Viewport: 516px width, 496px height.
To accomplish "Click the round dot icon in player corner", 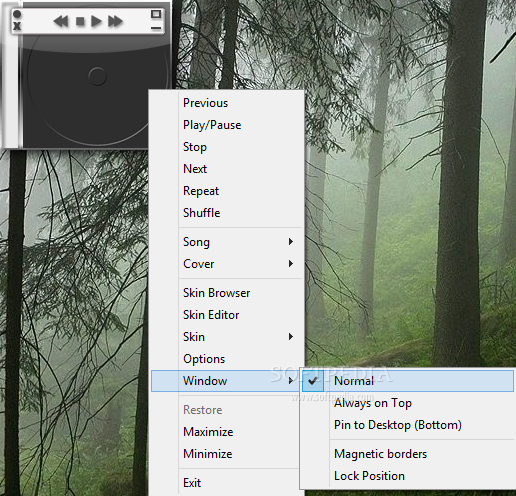I will coord(17,14).
